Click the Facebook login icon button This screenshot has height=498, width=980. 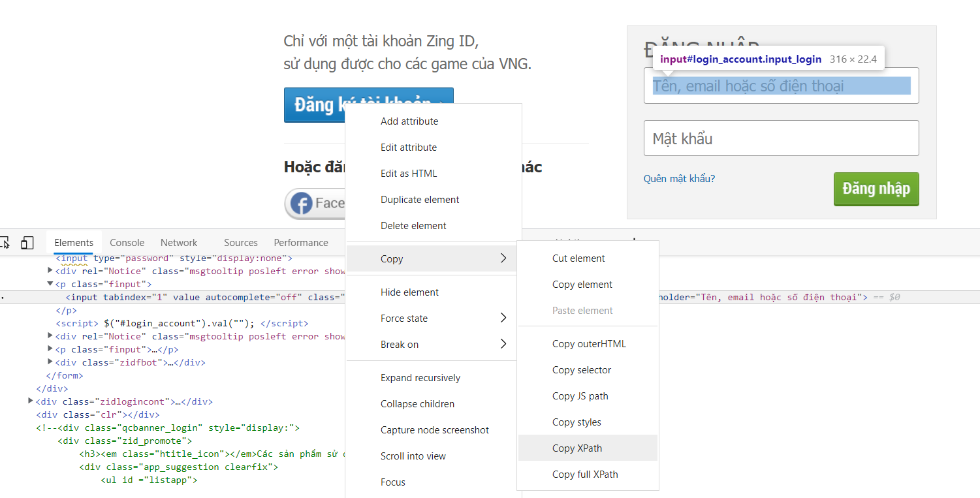pyautogui.click(x=315, y=204)
